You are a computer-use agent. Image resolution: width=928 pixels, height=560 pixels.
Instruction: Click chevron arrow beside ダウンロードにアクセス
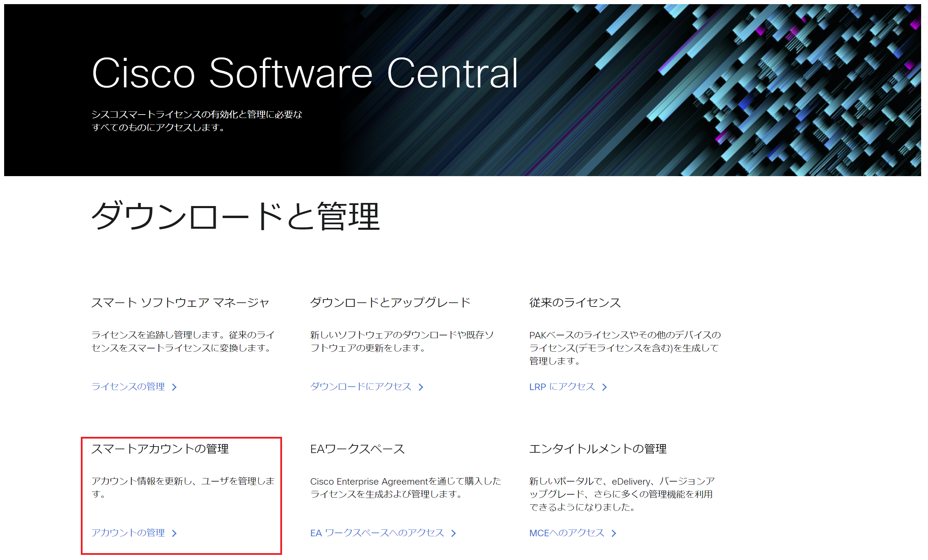click(x=421, y=387)
